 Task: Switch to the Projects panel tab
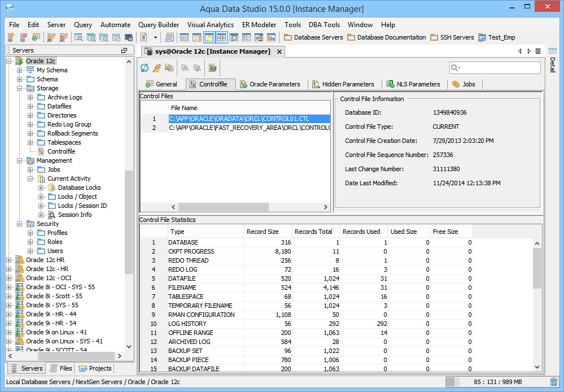click(x=95, y=368)
